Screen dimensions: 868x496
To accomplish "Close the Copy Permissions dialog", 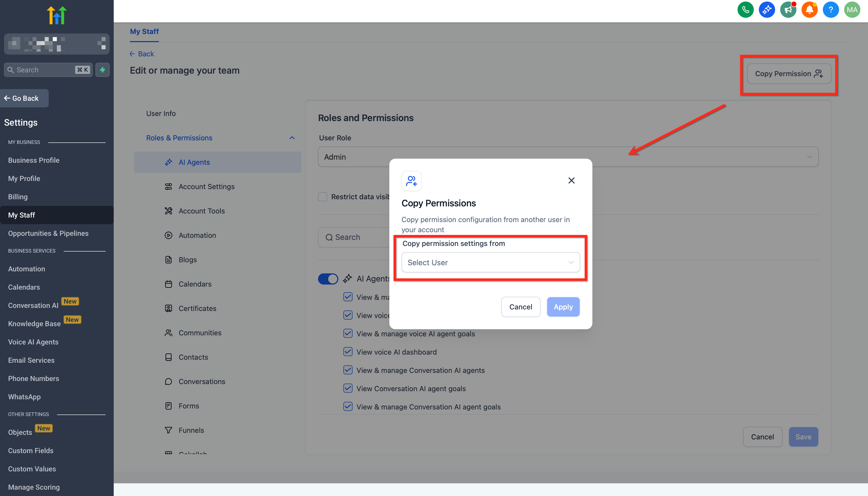I will pyautogui.click(x=571, y=180).
